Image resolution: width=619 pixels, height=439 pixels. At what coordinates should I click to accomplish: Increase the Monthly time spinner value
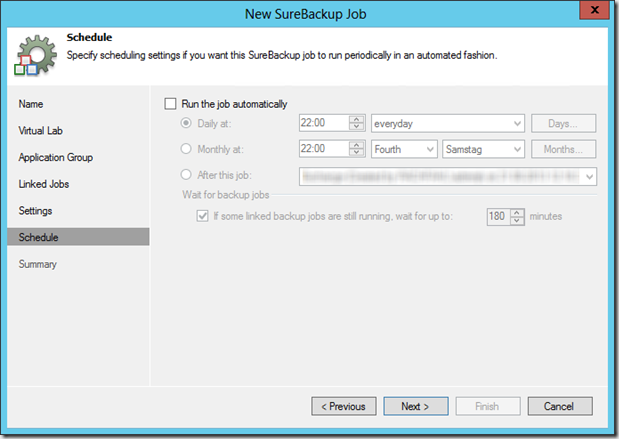pos(356,145)
